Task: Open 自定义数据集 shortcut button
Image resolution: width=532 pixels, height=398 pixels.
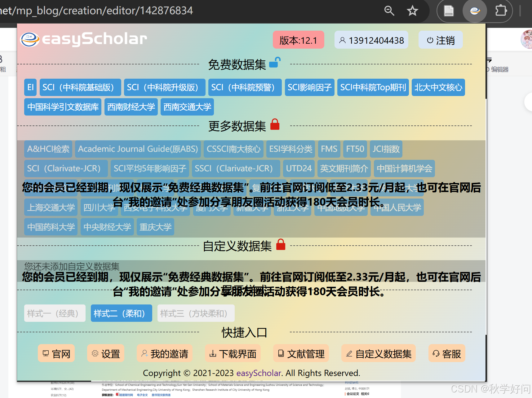Action: 379,353
